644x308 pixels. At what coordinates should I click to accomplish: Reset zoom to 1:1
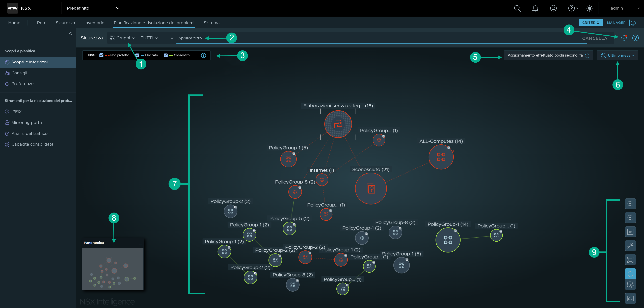630,232
